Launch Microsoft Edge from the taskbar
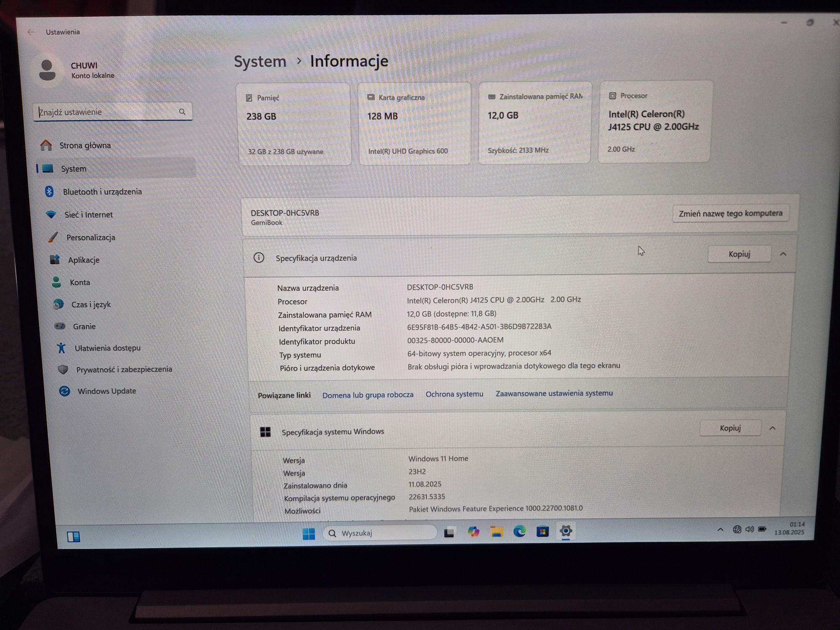 (520, 532)
